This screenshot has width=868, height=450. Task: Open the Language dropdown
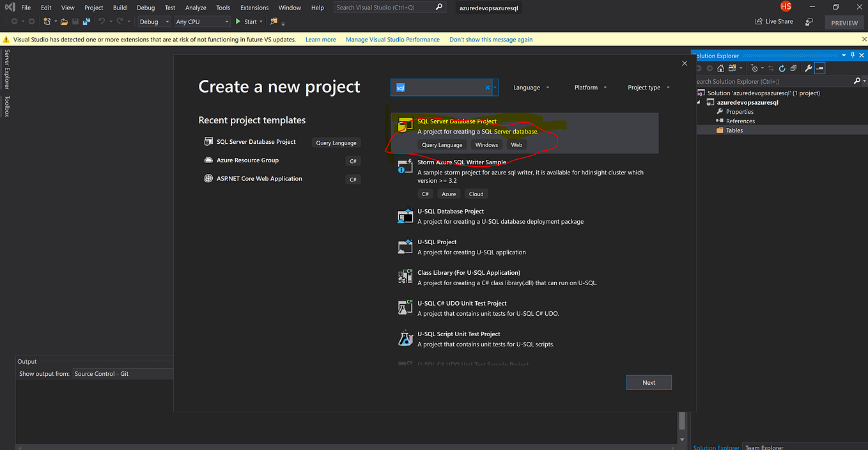531,87
